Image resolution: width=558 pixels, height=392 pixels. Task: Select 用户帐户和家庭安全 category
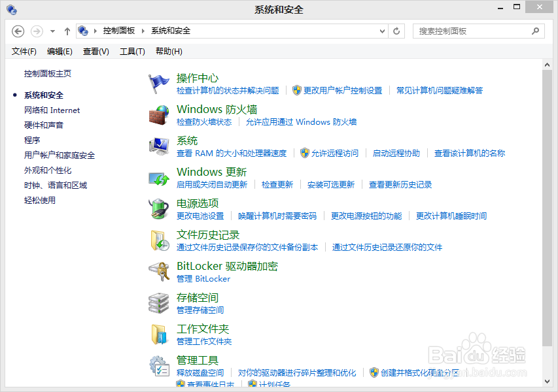[60, 155]
